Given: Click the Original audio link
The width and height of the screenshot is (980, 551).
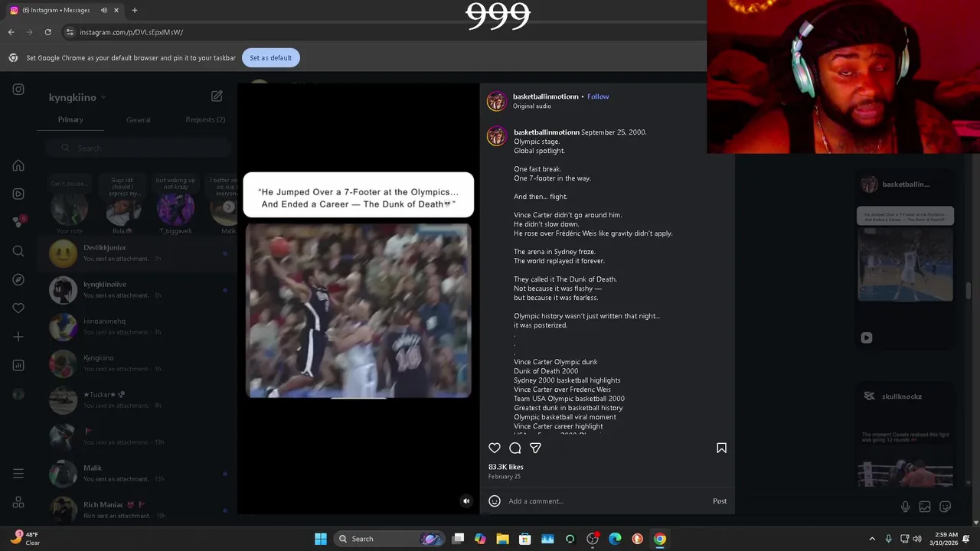Looking at the screenshot, I should click(x=532, y=106).
